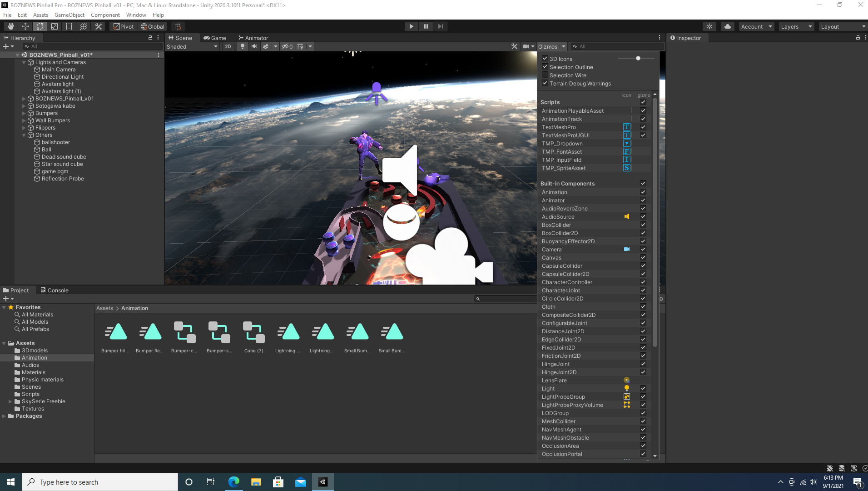868x491 pixels.
Task: Expand the Bumpers hierarchy item
Action: pos(24,113)
